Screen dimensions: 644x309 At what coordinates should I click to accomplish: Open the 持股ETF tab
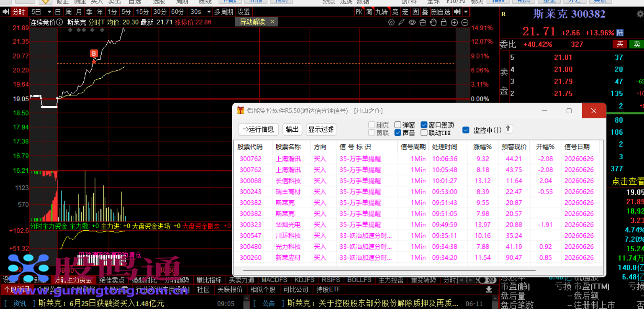328,289
